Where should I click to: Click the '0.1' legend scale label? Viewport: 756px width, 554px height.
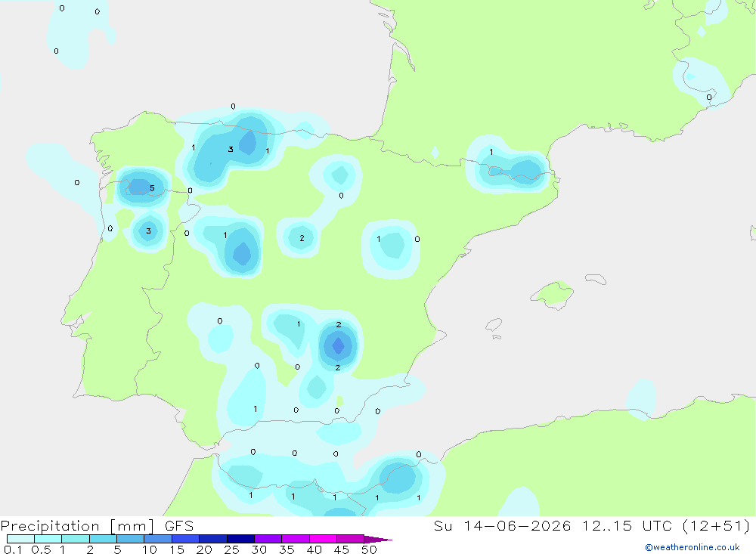click(13, 549)
